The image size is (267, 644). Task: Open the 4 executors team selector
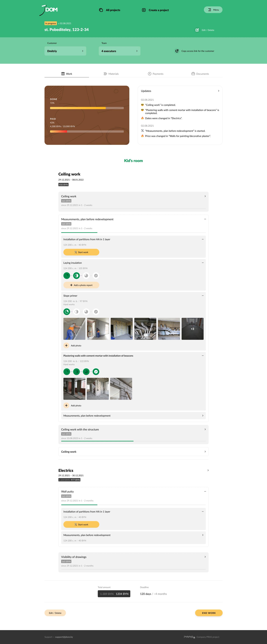pyautogui.click(x=119, y=51)
